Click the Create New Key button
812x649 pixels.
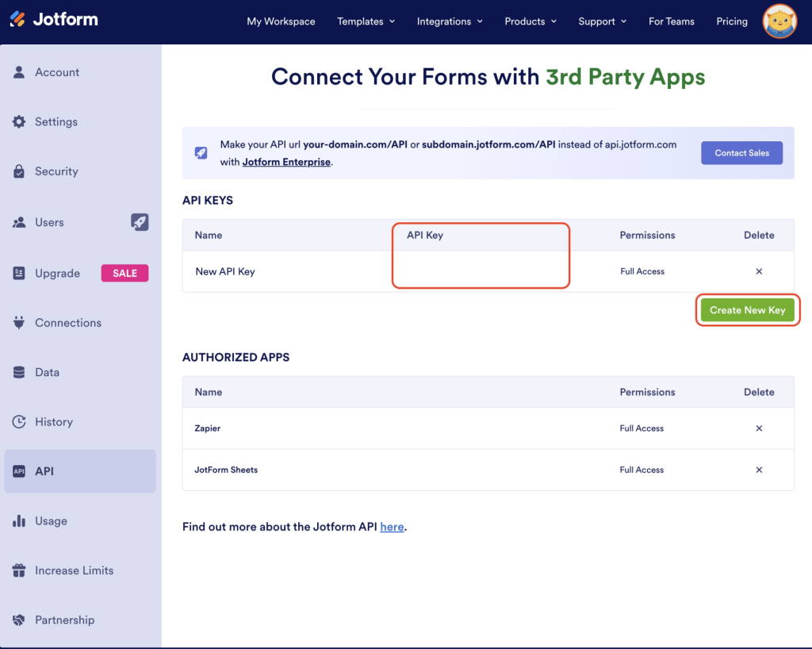747,309
